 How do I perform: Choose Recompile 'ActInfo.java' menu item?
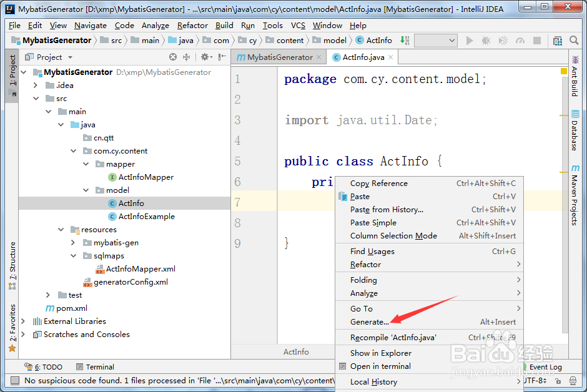point(429,338)
